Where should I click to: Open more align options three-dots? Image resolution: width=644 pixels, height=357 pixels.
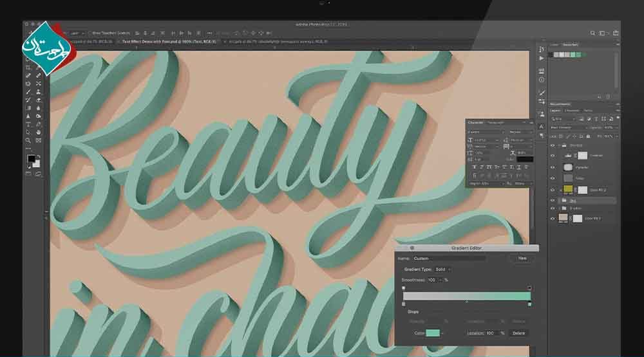[209, 33]
